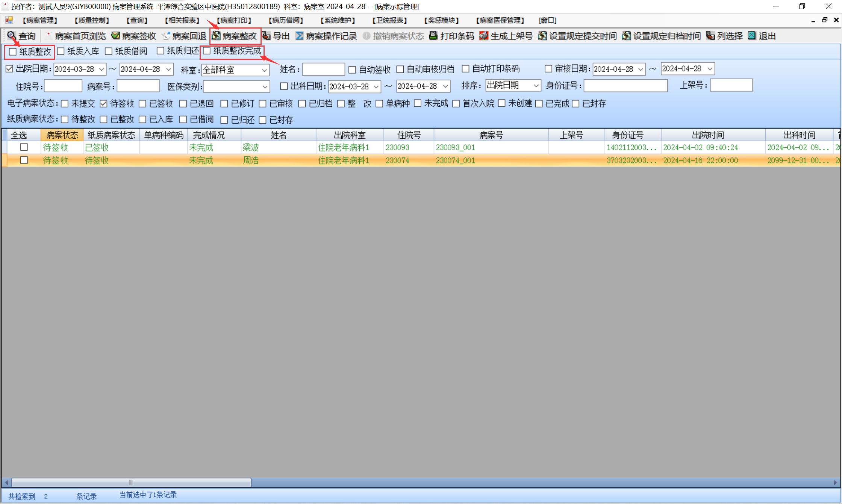This screenshot has height=504, width=842.
Task: Click the 病案签收 toolbar icon
Action: click(116, 36)
